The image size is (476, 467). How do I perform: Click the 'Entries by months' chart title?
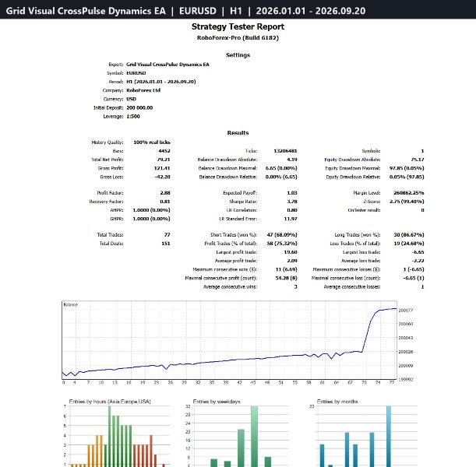[x=337, y=402]
